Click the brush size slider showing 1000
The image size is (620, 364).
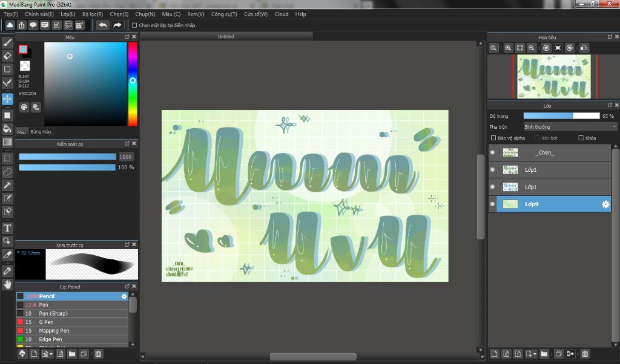click(68, 157)
